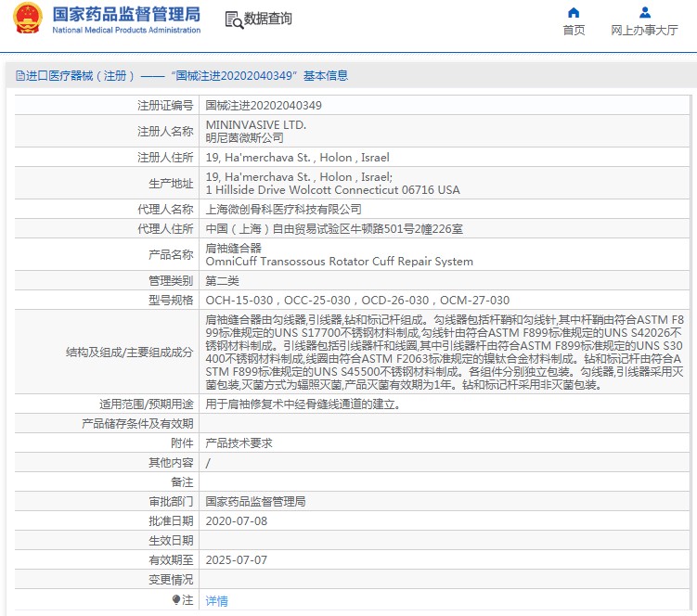Click the 国家药品监督管理局 site title
The width and height of the screenshot is (697, 616).
126,14
